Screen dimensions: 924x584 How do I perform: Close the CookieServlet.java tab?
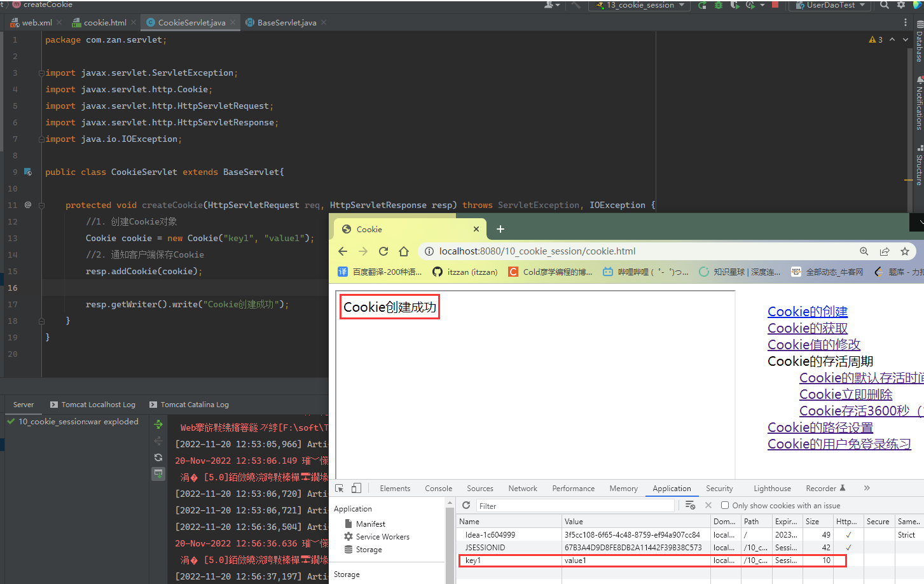pos(233,22)
